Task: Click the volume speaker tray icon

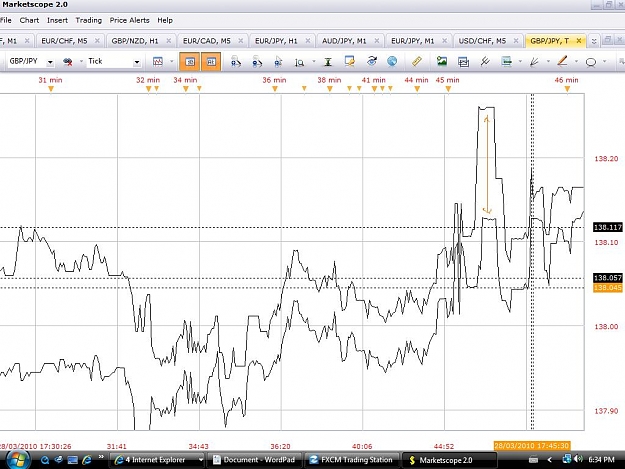Action: pyautogui.click(x=579, y=459)
